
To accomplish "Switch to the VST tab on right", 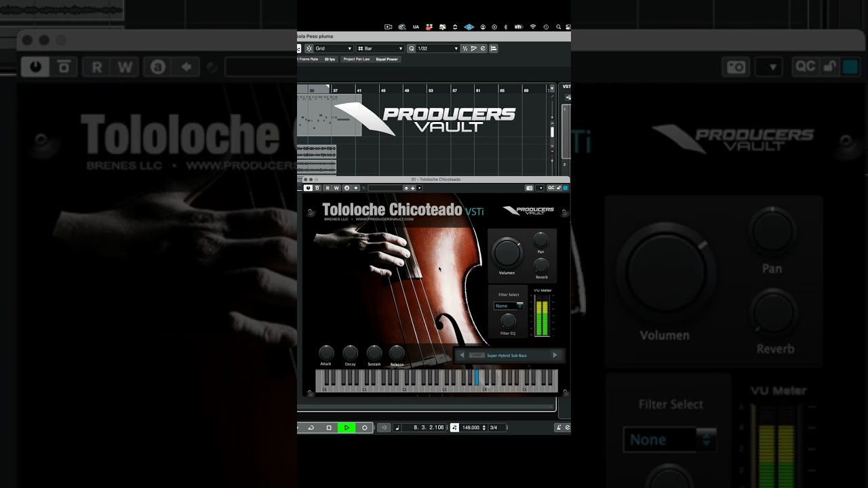I will tap(567, 87).
